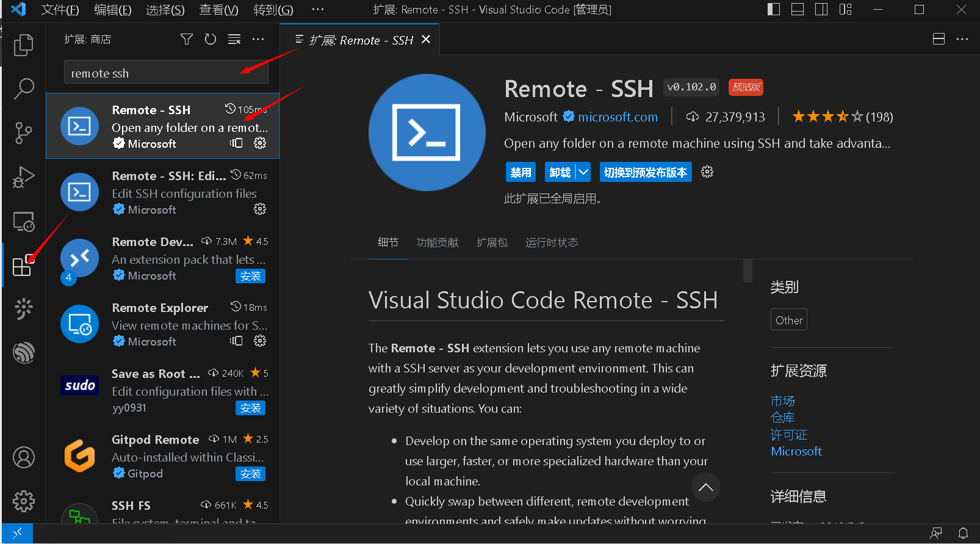The width and height of the screenshot is (980, 544).
Task: Refresh the extensions list
Action: 211,39
